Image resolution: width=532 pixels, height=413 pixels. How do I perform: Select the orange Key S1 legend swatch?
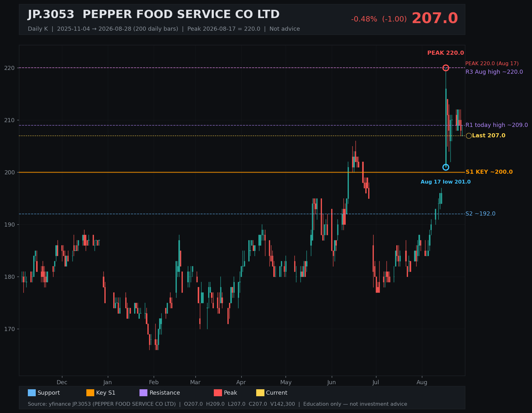90,393
